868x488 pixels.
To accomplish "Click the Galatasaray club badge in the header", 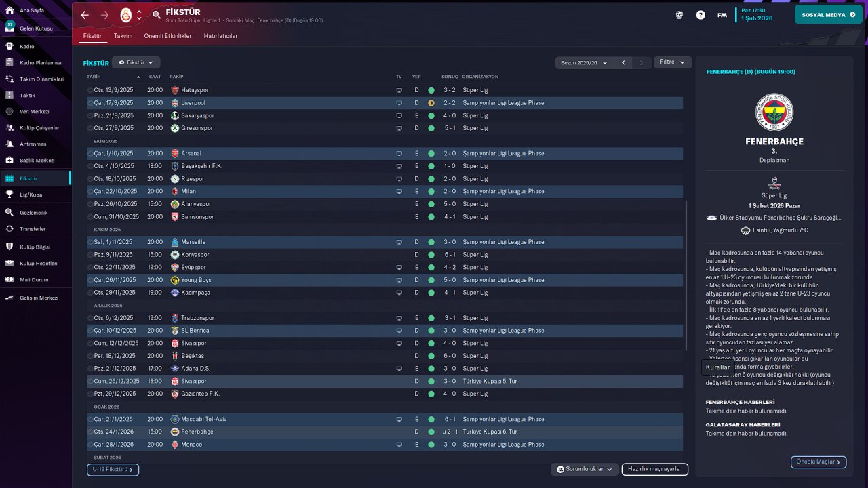I will pos(126,15).
